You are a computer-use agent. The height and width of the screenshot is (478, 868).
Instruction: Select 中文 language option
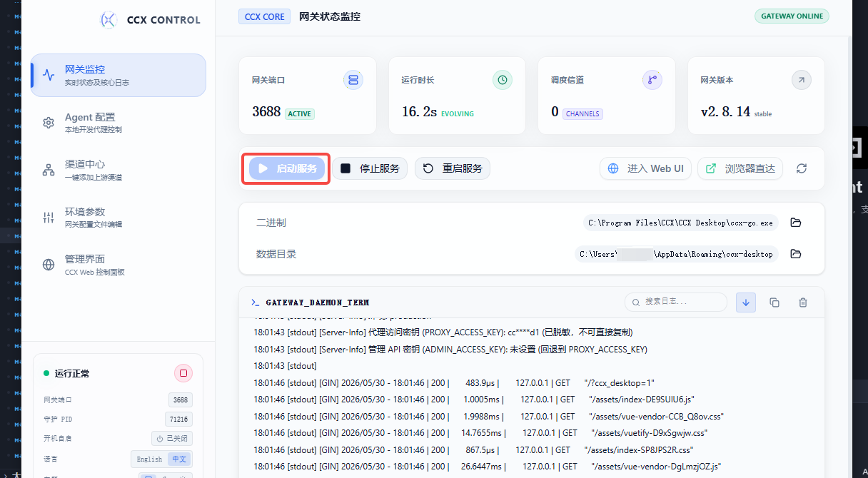pos(178,459)
